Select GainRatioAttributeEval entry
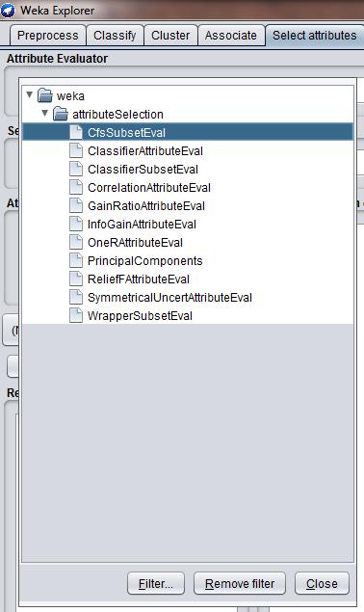364x612 pixels. pyautogui.click(x=146, y=206)
